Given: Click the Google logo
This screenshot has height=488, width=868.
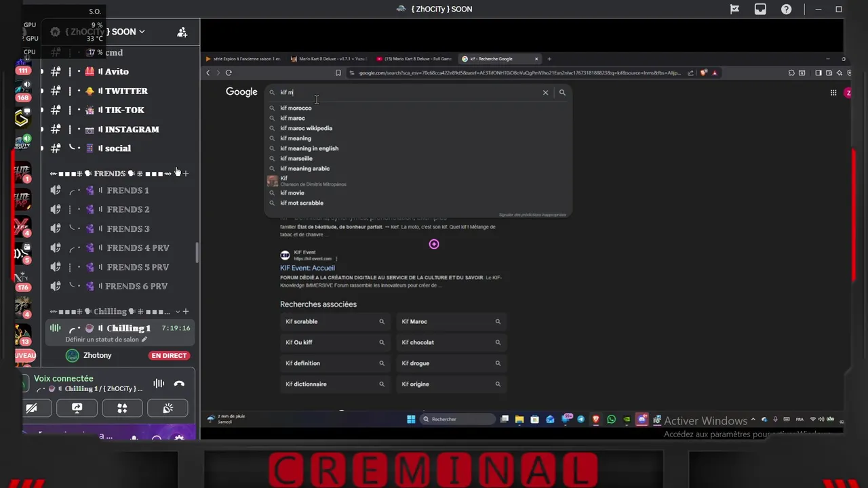Looking at the screenshot, I should pos(241,92).
